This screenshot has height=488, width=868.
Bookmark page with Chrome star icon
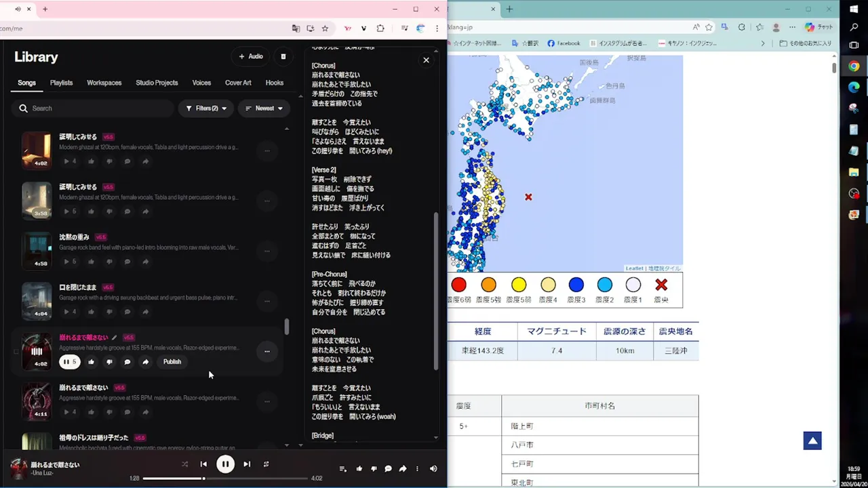click(x=325, y=28)
